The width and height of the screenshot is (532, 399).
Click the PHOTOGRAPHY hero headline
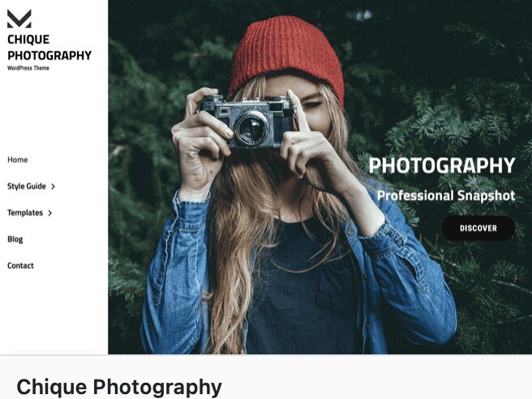tap(442, 165)
